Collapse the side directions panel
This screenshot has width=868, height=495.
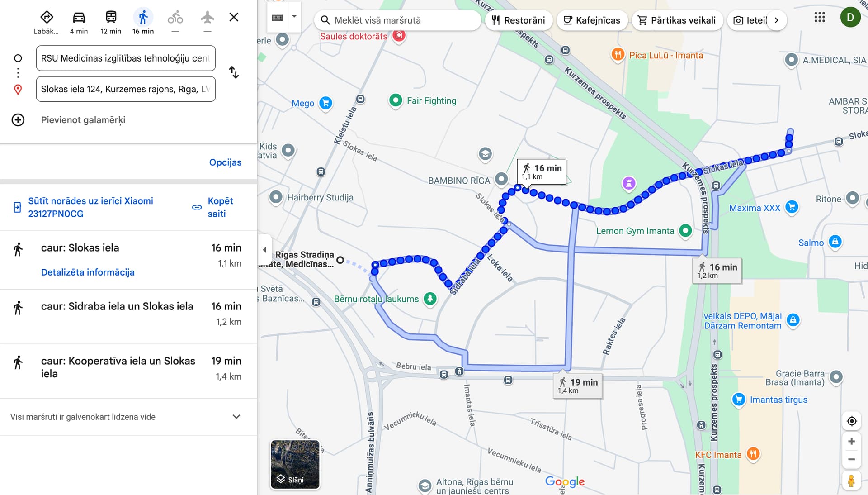point(264,249)
